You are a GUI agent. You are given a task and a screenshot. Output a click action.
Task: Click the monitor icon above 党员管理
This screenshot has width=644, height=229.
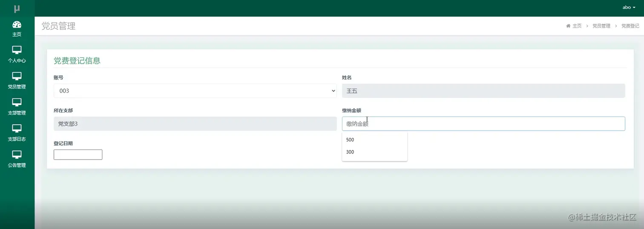tap(17, 76)
